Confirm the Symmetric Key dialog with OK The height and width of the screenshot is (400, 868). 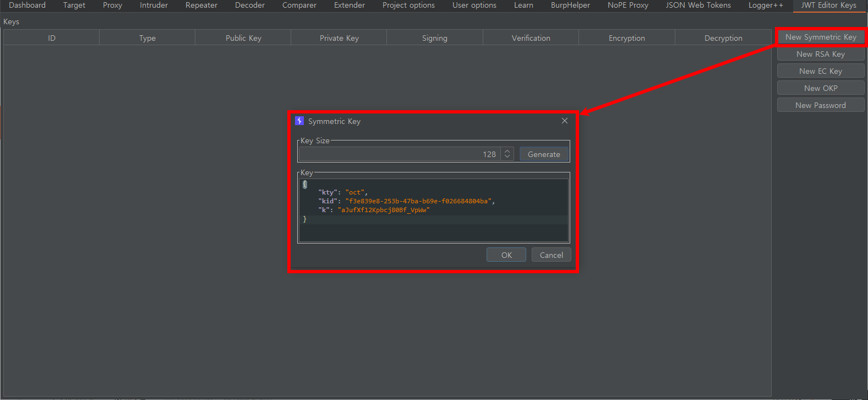pos(506,255)
